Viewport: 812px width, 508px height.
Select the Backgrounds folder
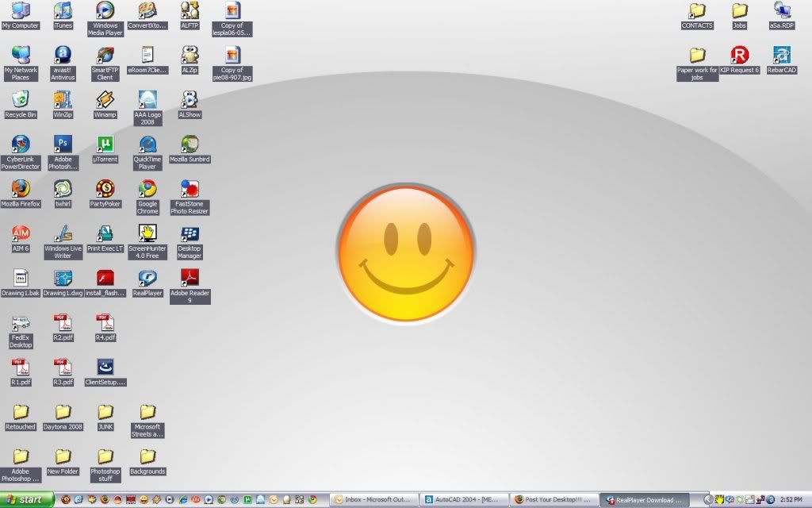(147, 461)
